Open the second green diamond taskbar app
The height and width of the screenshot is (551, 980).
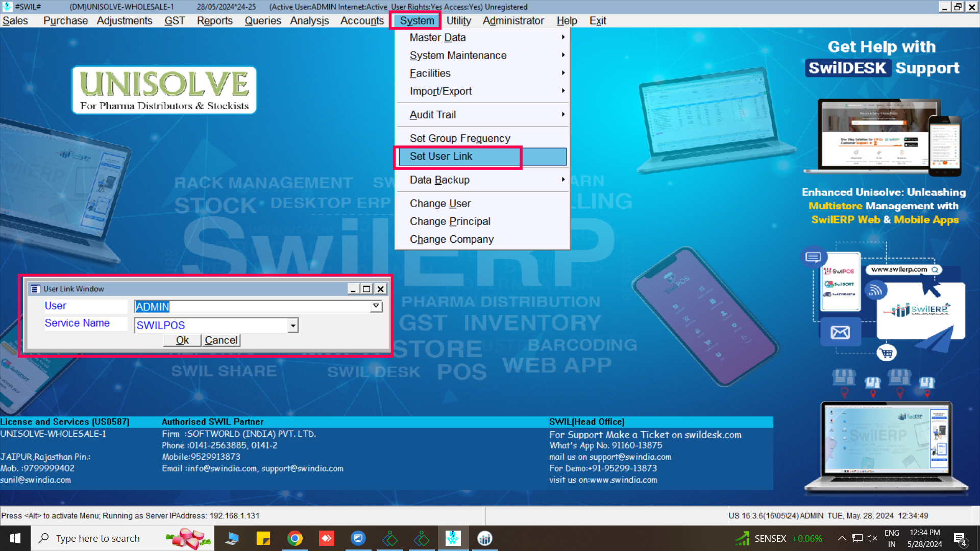pyautogui.click(x=422, y=538)
